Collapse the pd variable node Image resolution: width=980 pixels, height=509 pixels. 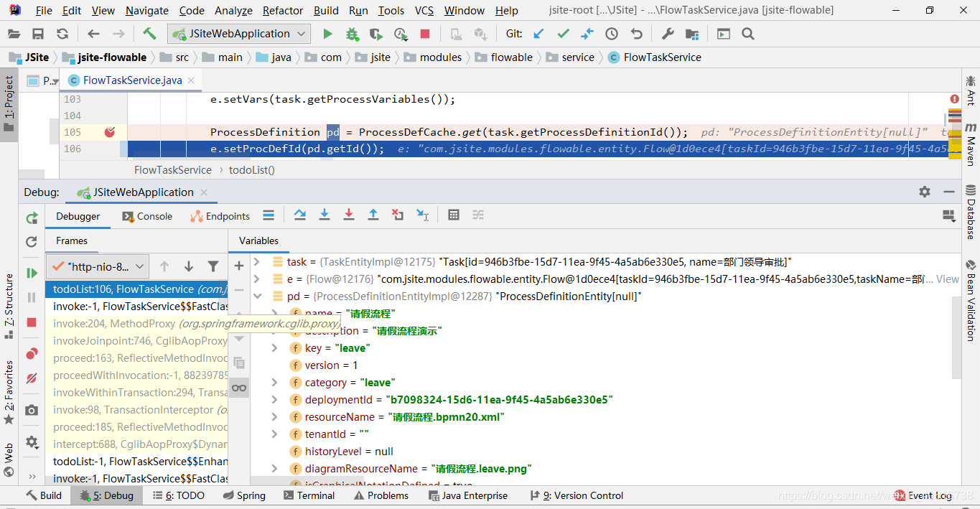pos(257,296)
